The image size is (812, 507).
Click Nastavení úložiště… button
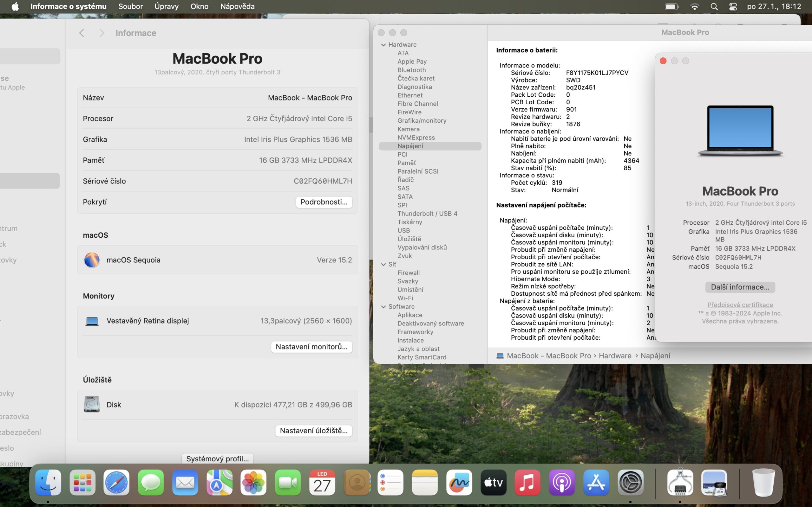pyautogui.click(x=313, y=431)
